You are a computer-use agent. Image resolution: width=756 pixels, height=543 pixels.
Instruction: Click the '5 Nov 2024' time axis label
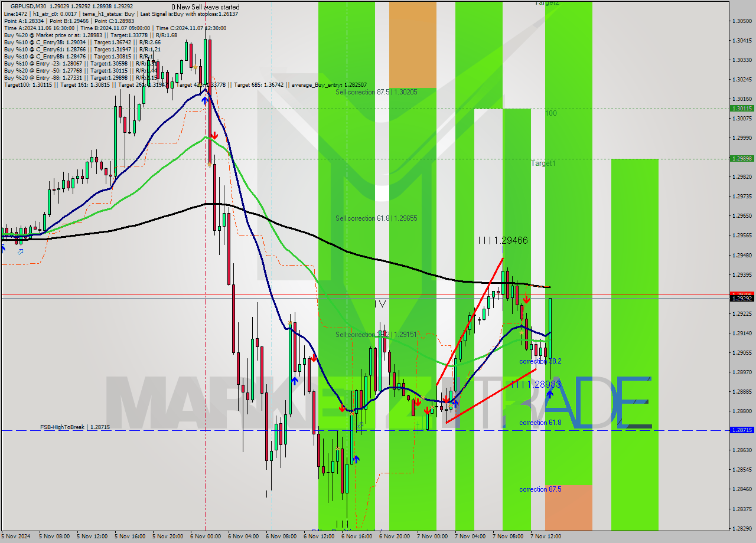[x=16, y=537]
